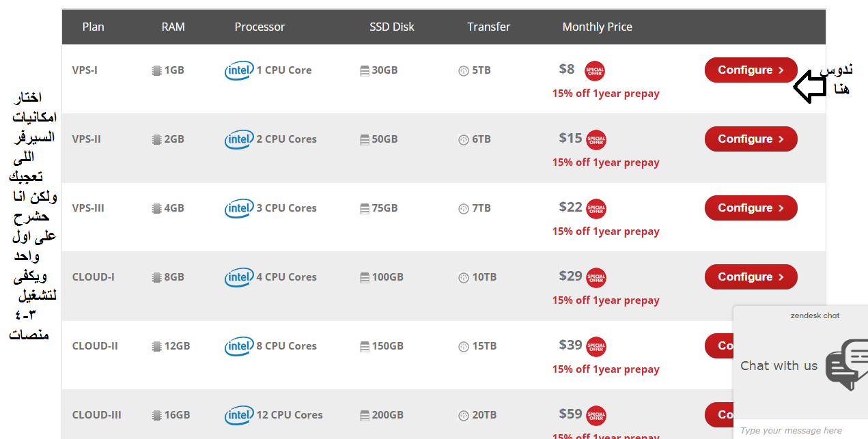Choose Configure for the VPS-III plan
The height and width of the screenshot is (439, 868).
click(751, 208)
